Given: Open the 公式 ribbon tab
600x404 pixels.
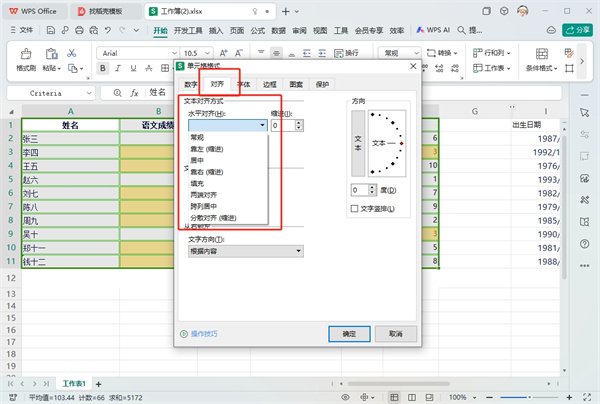Looking at the screenshot, I should tap(257, 31).
